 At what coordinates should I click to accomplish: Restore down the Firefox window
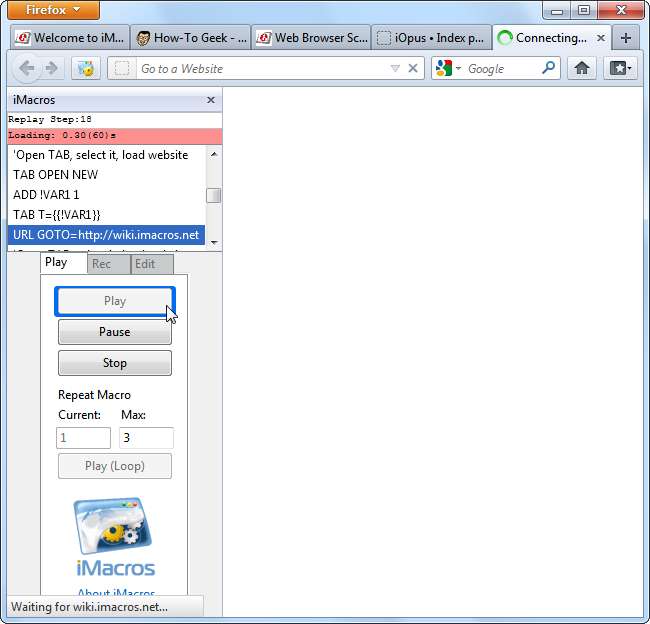584,11
